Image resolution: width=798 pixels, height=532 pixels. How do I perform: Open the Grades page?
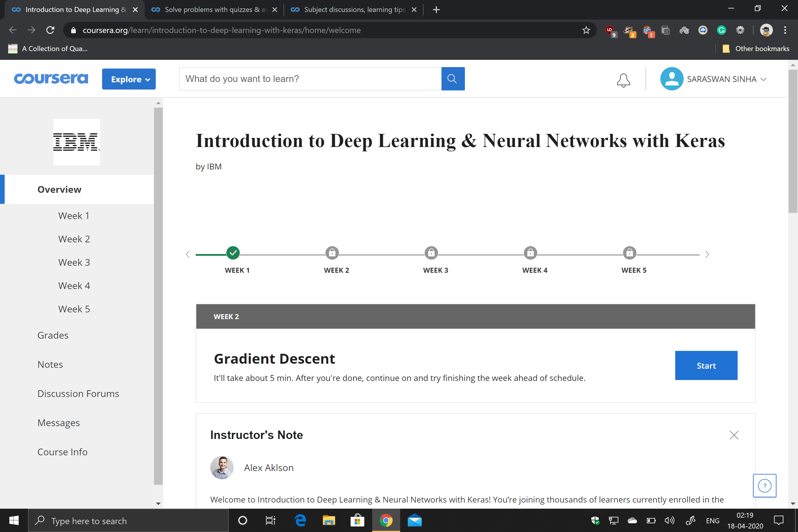tap(53, 335)
